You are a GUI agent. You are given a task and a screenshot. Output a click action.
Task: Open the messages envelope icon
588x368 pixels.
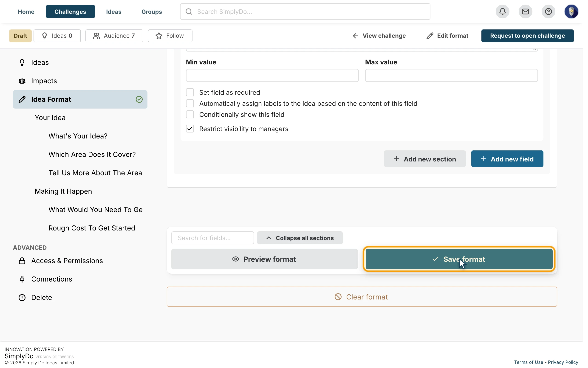coord(525,11)
